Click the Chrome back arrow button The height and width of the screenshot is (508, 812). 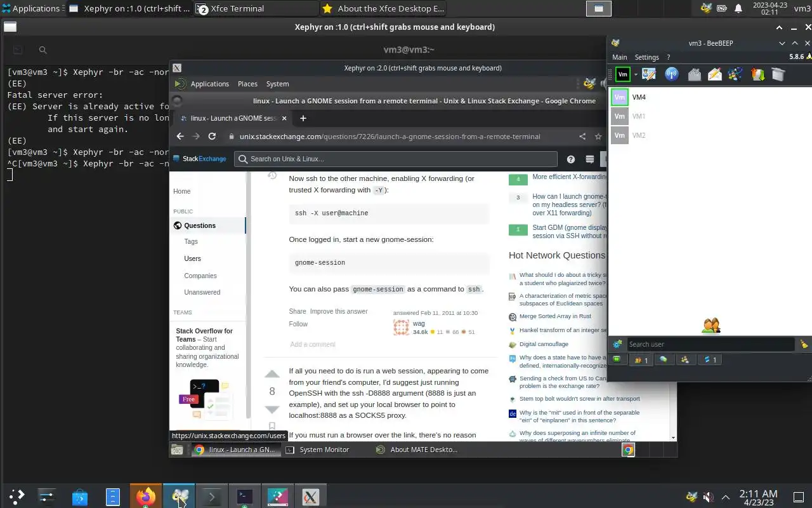pos(180,136)
